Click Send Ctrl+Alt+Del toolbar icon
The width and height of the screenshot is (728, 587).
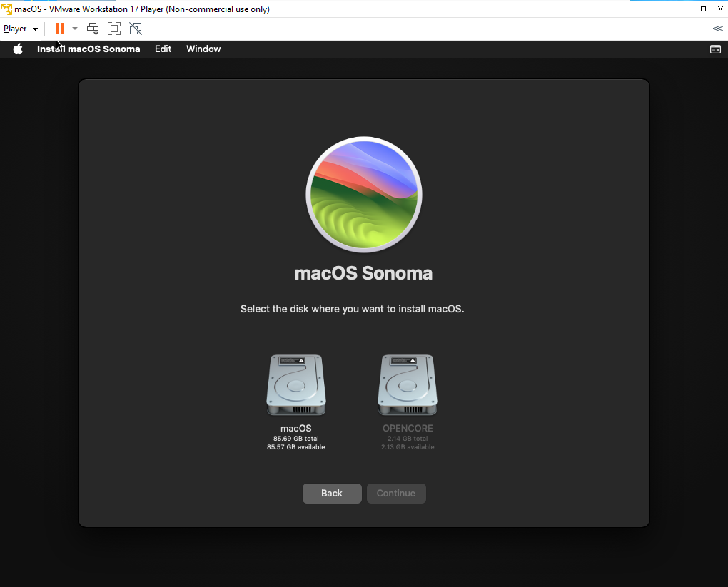pos(93,29)
